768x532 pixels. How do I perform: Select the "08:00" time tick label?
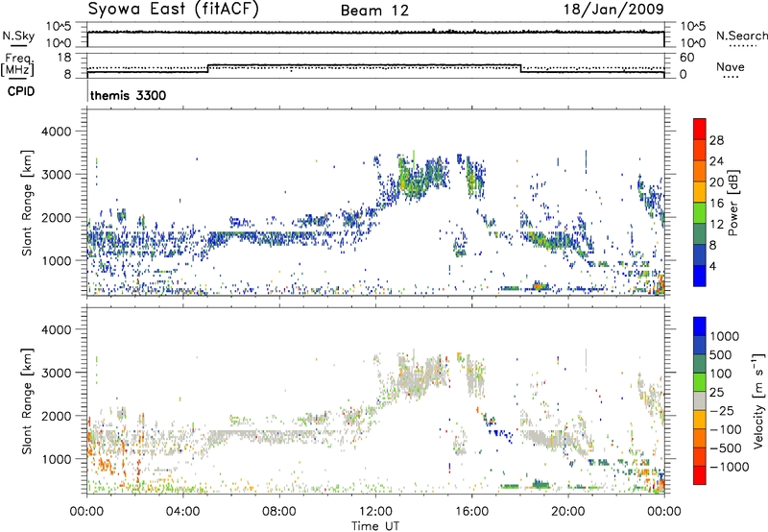point(278,512)
